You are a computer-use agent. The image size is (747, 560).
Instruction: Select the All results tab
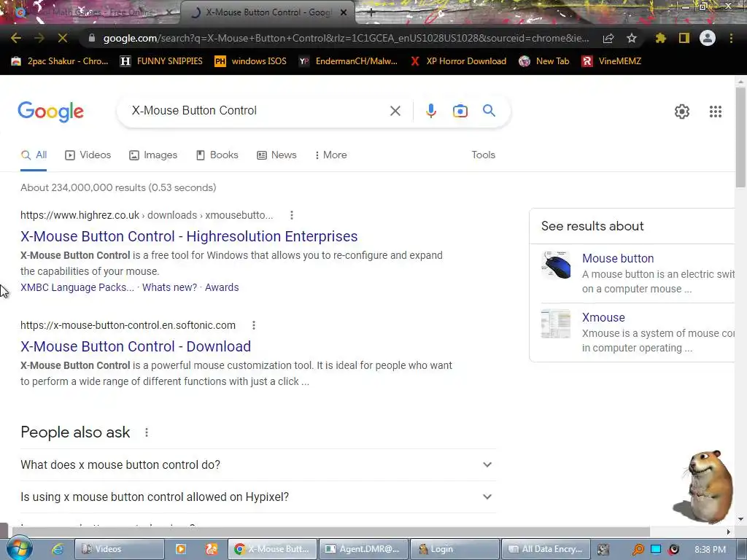pos(34,155)
